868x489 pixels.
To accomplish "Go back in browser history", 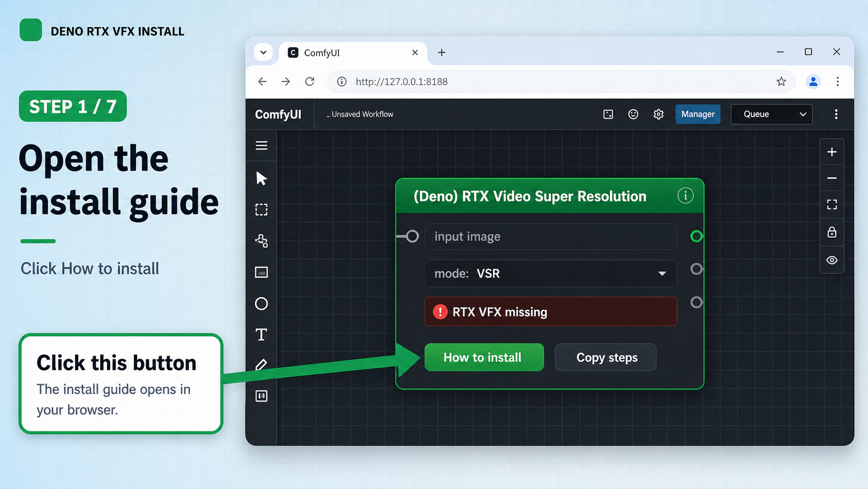I will [x=262, y=82].
